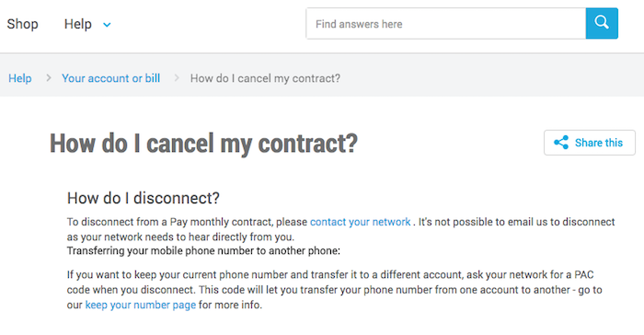Open the Your account or bill breadcrumb

click(111, 78)
